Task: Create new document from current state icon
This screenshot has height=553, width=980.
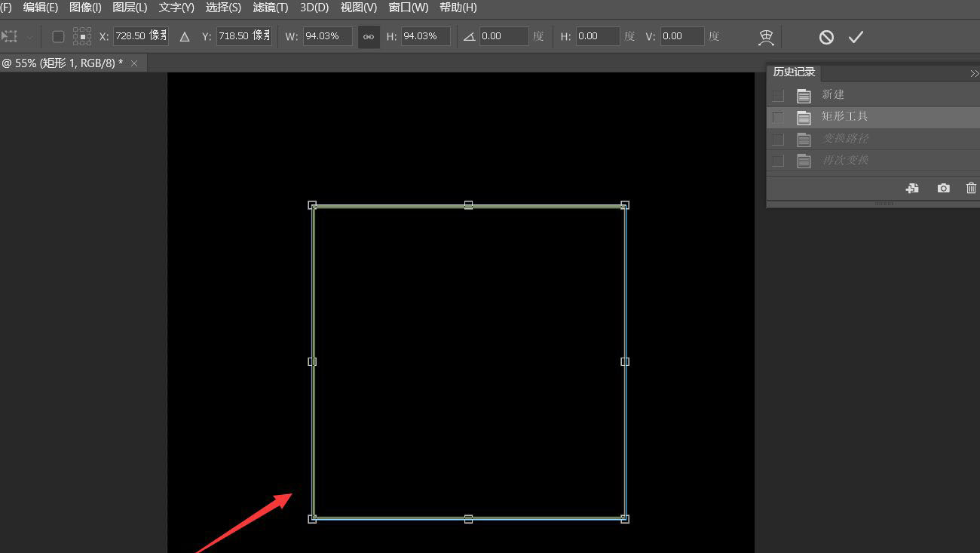Action: (x=912, y=189)
